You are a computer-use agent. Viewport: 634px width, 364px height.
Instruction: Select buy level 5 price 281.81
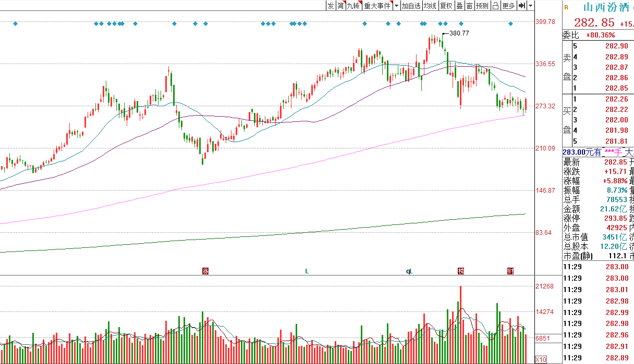[616, 141]
